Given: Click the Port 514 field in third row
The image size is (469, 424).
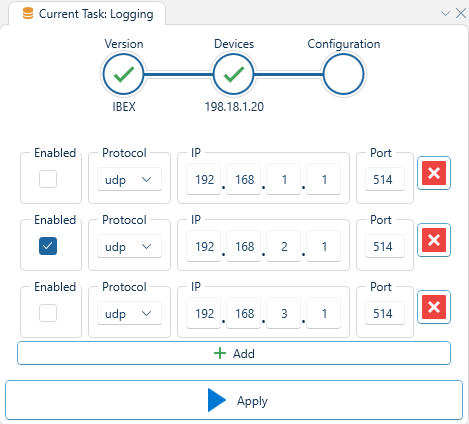Looking at the screenshot, I should tap(385, 313).
